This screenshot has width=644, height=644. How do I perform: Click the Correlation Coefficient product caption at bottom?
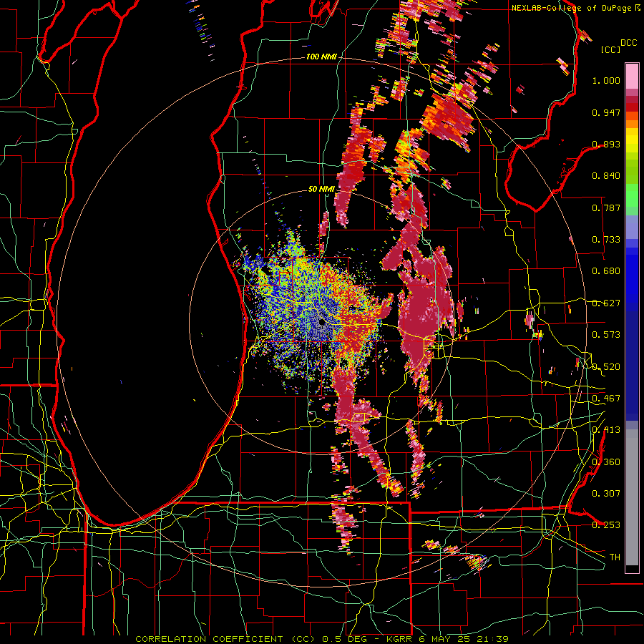point(322,639)
